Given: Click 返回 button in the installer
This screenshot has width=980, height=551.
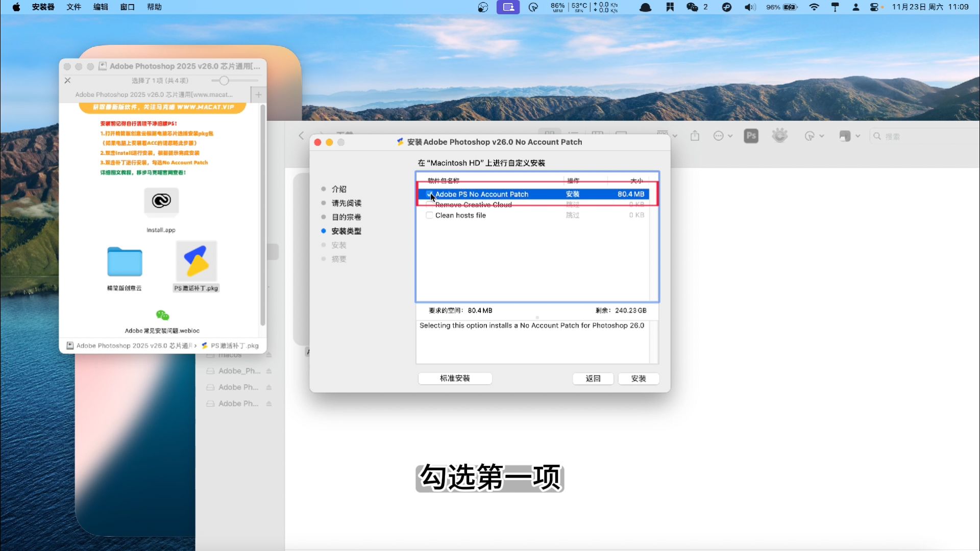Looking at the screenshot, I should 593,378.
